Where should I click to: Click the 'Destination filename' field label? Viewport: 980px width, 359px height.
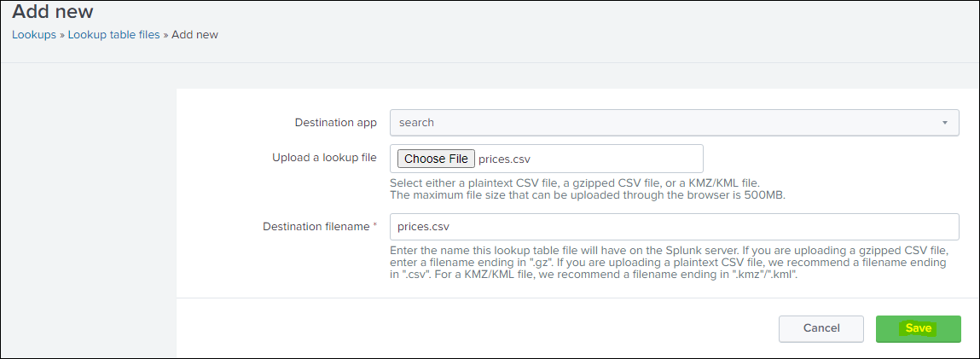316,226
